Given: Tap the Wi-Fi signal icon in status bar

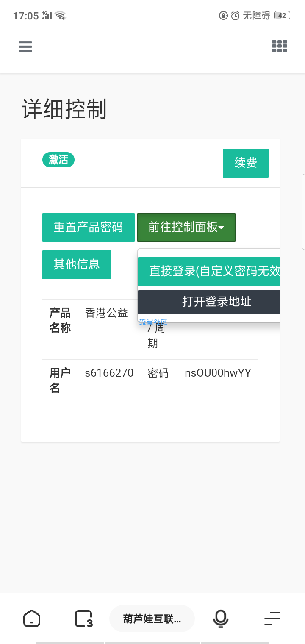Looking at the screenshot, I should click(61, 16).
